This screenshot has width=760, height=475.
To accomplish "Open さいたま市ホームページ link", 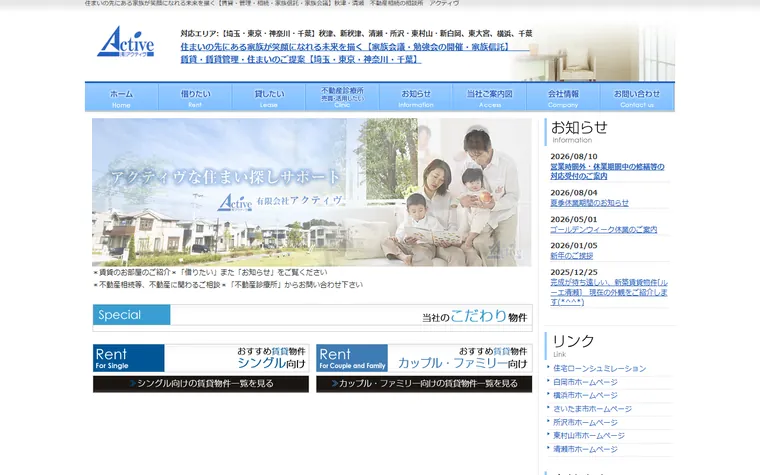I will tap(592, 409).
